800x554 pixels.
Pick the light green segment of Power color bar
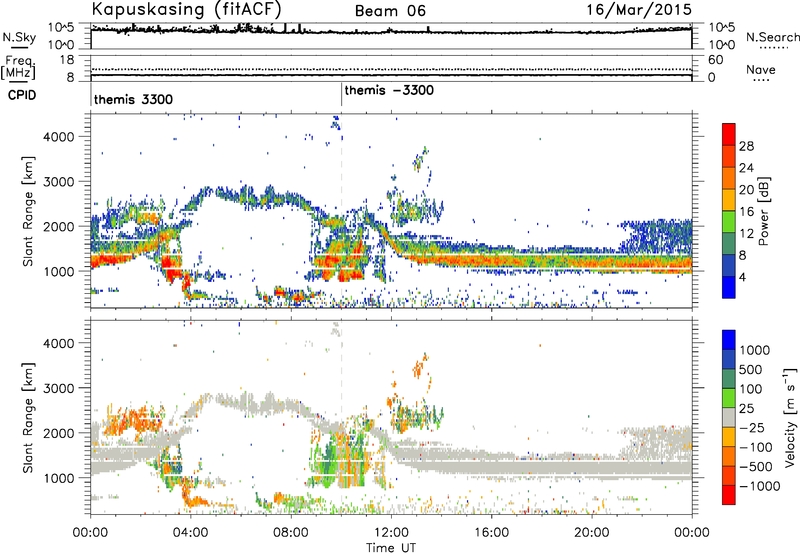coord(729,222)
